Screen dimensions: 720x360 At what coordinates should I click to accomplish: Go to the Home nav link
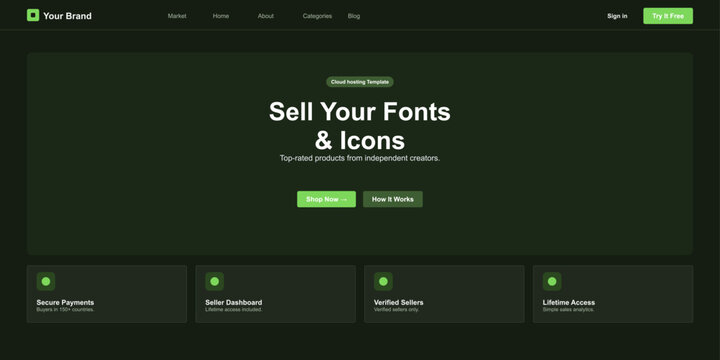[221, 16]
